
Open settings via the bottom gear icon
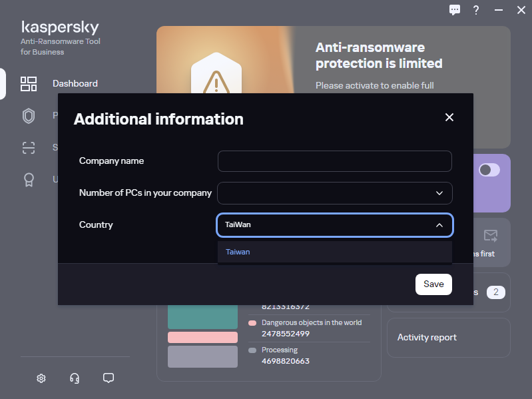coord(41,378)
